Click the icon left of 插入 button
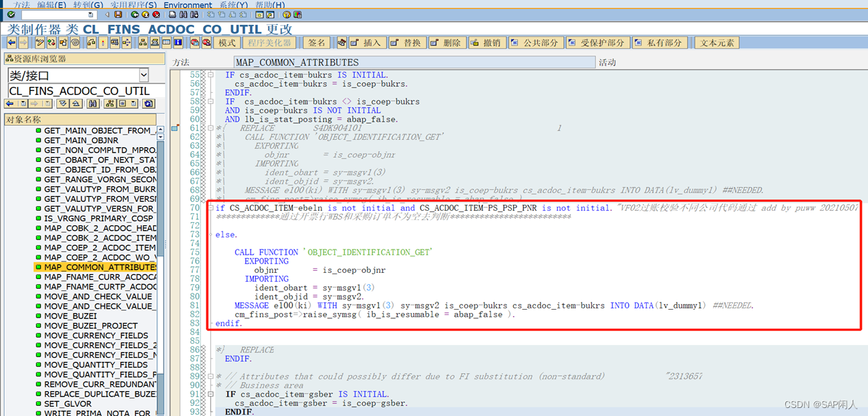868x416 pixels. 342,43
